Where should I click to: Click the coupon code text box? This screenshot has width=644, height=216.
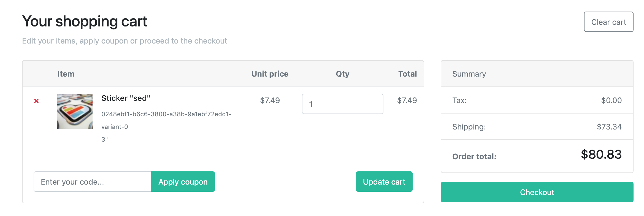tap(93, 182)
